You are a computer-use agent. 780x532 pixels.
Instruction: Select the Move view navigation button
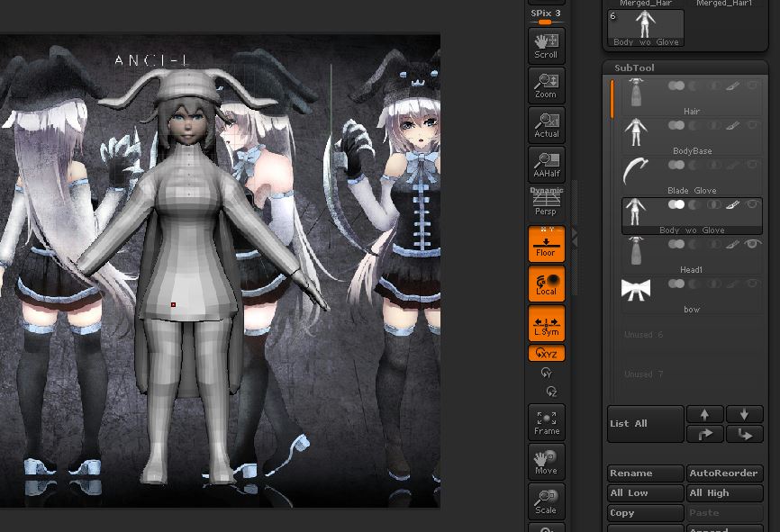point(546,462)
